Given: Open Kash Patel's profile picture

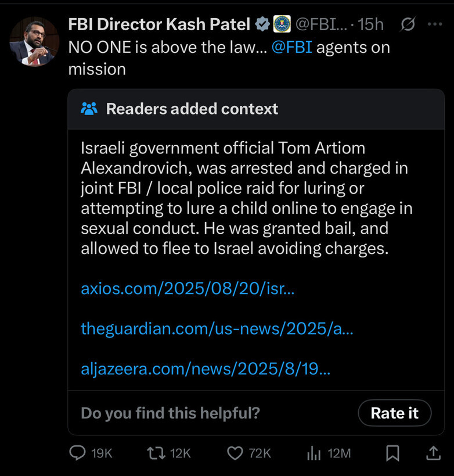Looking at the screenshot, I should 34,41.
